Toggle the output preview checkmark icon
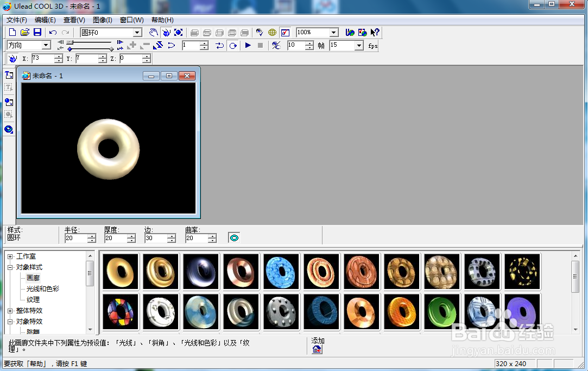588x371 pixels. pos(285,33)
